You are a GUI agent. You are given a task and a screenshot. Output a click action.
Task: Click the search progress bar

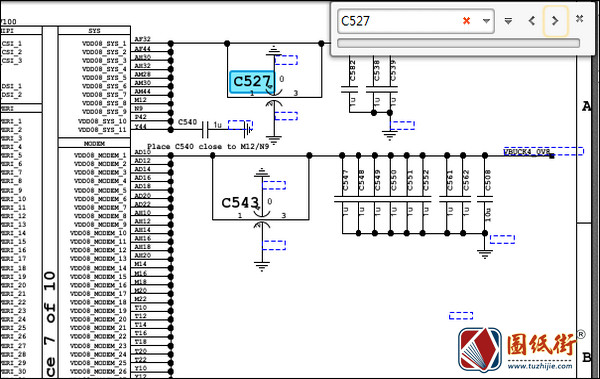tap(458, 43)
